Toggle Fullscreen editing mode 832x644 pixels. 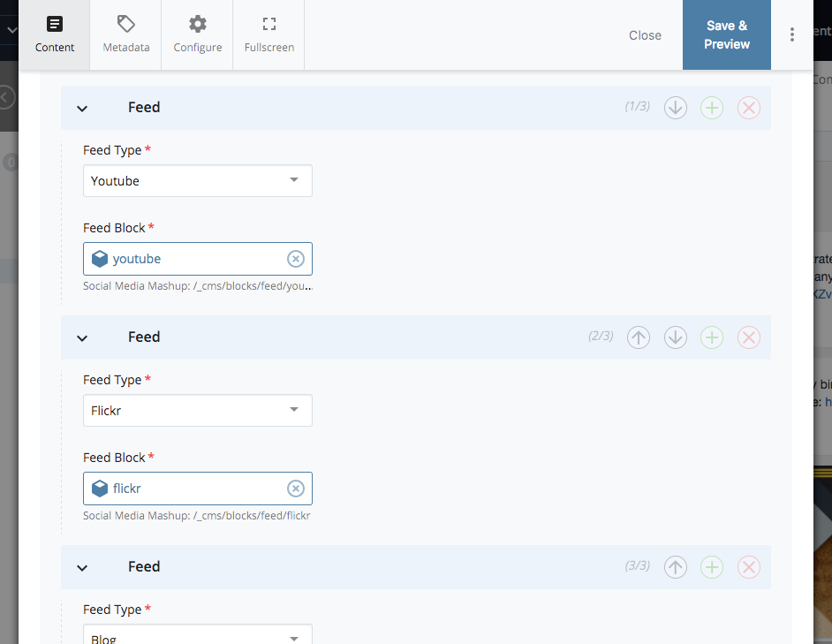(x=269, y=35)
